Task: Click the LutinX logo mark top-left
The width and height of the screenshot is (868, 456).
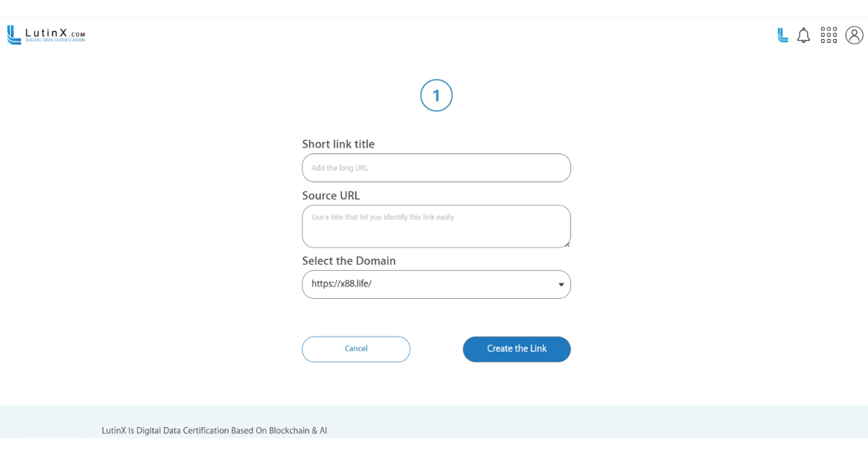Action: click(14, 35)
